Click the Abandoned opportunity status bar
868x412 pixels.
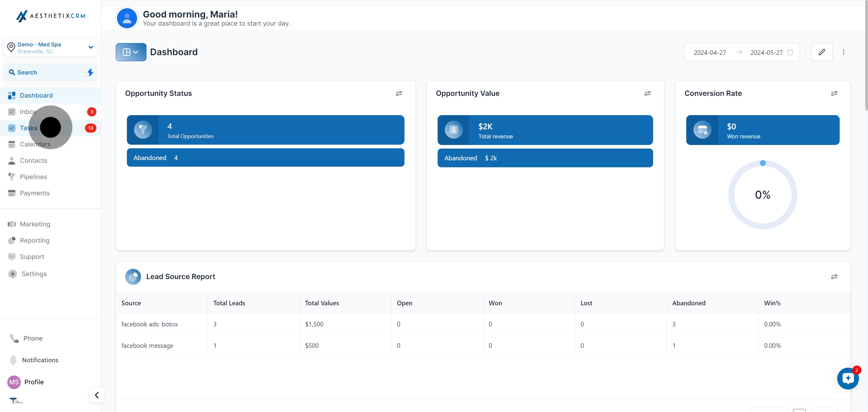(266, 158)
